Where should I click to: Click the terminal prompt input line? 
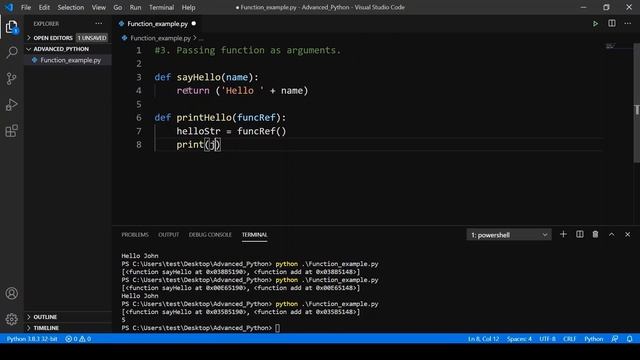[x=278, y=328]
